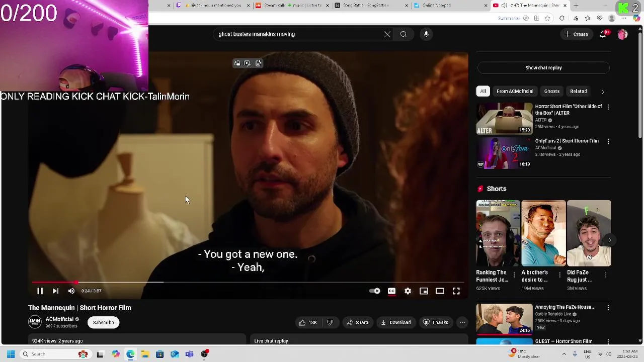This screenshot has width=644, height=362.
Task: Select the Related filter chip
Action: click(578, 91)
